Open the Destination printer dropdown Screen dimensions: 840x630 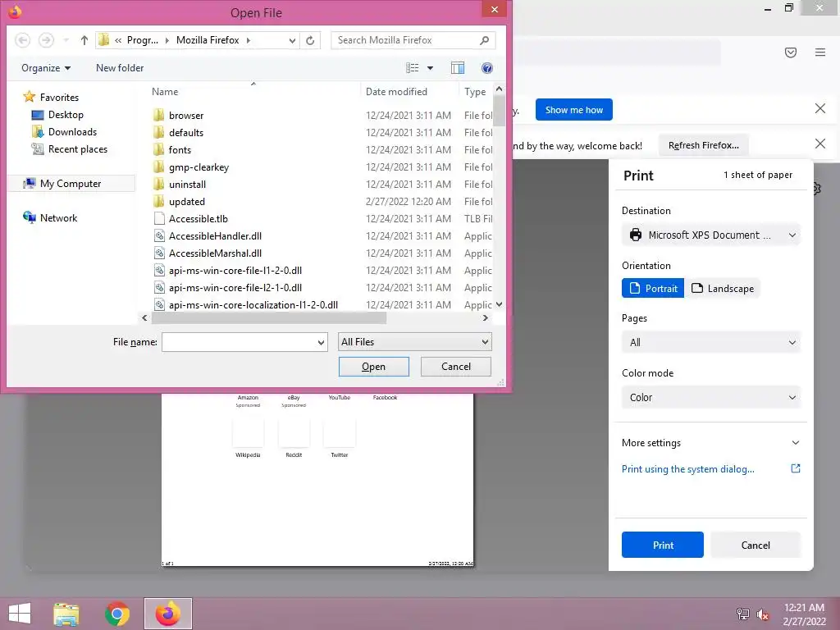tap(711, 235)
